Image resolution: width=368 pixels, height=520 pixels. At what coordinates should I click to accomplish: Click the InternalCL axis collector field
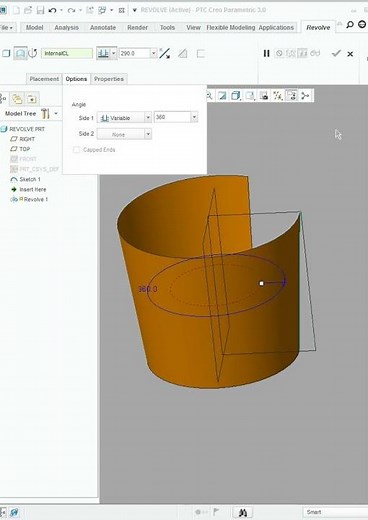(67, 53)
